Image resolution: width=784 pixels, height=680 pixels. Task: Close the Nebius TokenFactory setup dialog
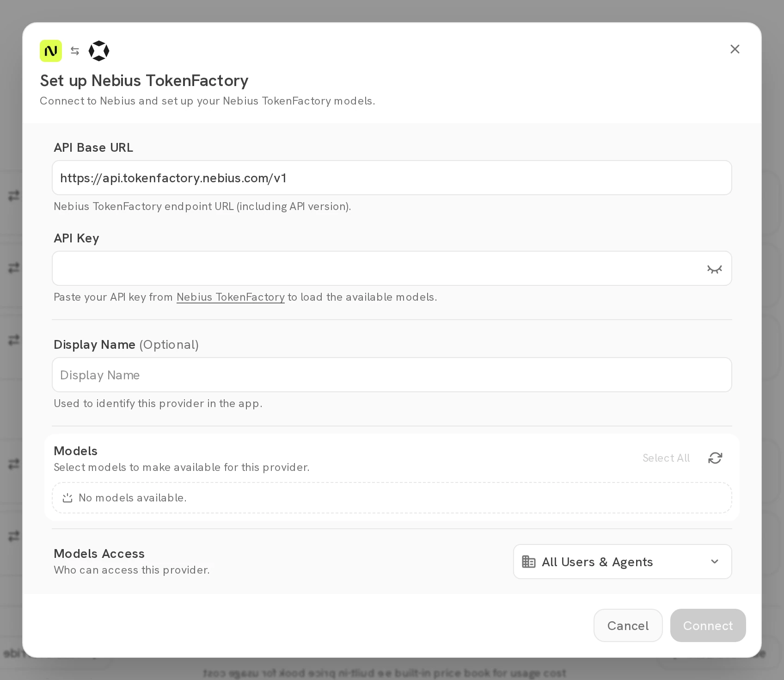point(735,49)
